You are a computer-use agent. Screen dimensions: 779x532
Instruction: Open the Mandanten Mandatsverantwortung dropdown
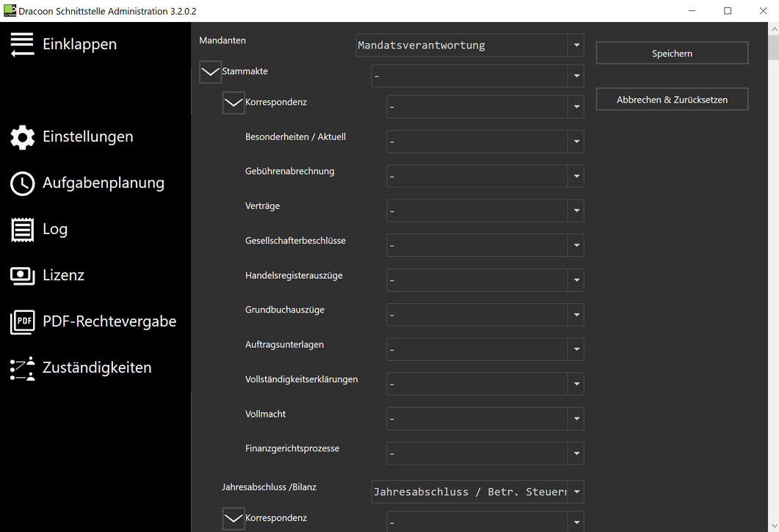pos(469,45)
